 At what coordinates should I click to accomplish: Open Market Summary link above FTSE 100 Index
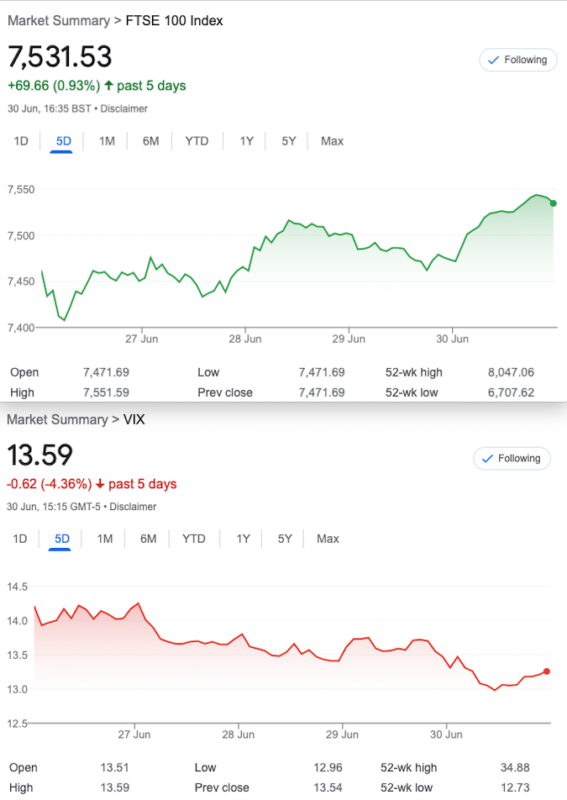point(59,21)
